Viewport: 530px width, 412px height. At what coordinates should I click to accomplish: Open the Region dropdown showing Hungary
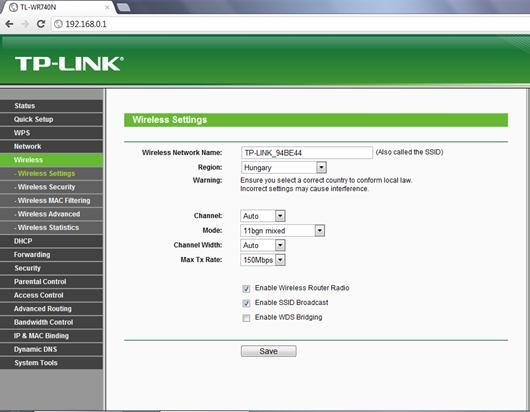[x=284, y=167]
